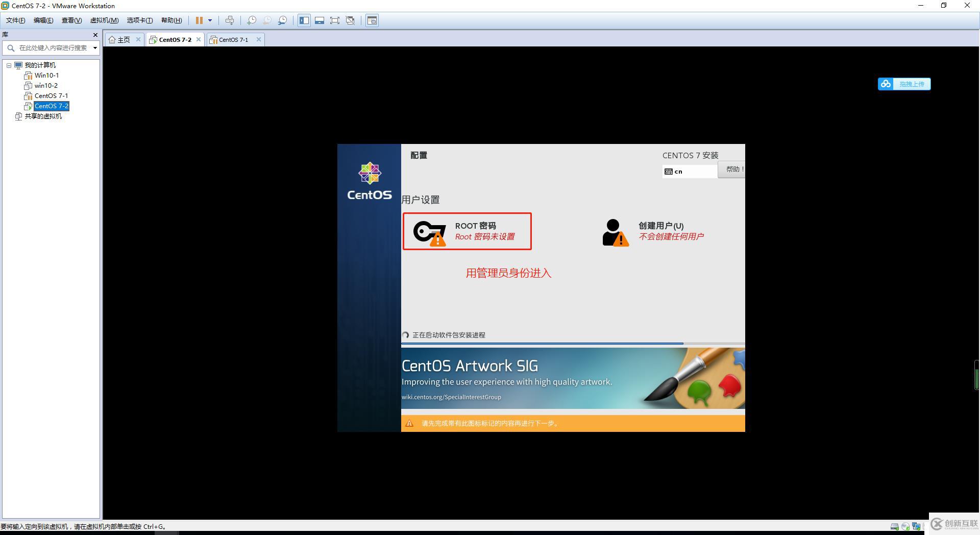The height and width of the screenshot is (535, 980).
Task: Click the cloud icon on upload widget
Action: click(886, 84)
